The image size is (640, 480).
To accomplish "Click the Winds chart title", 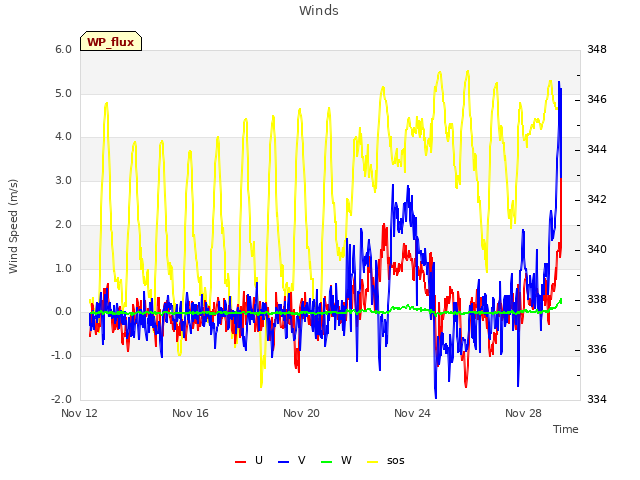I will pos(319,11).
